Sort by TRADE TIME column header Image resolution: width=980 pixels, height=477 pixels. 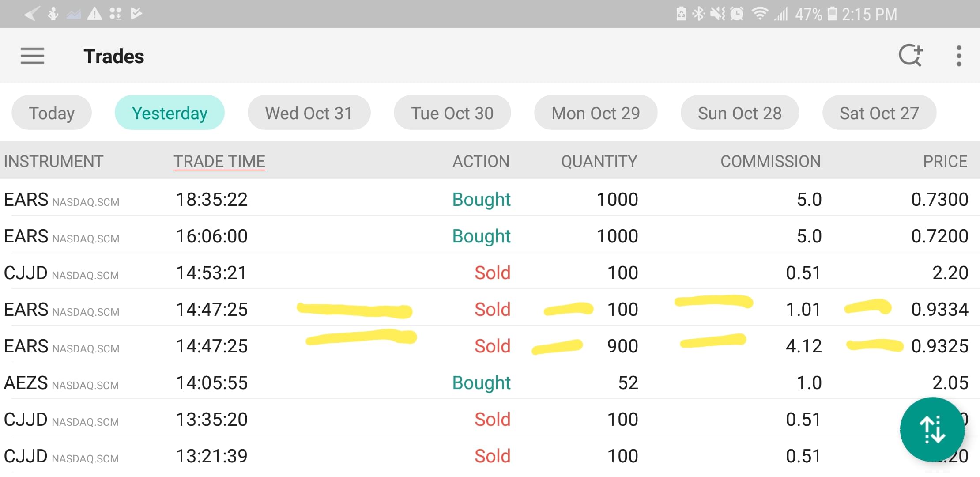[219, 161]
